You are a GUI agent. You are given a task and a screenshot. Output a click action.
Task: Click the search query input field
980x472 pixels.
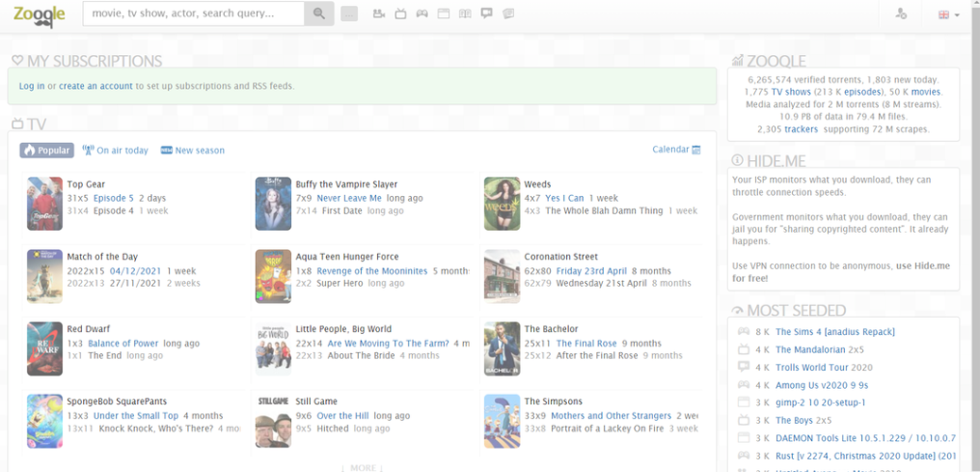click(x=193, y=14)
